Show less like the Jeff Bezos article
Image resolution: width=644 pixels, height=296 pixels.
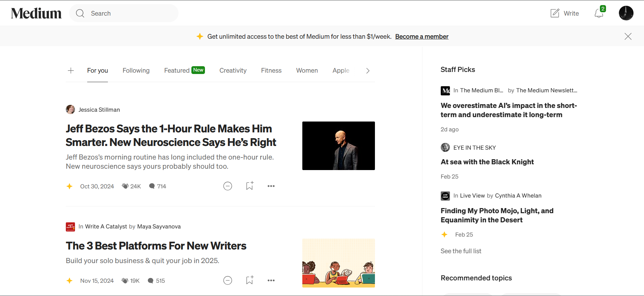pos(228,186)
